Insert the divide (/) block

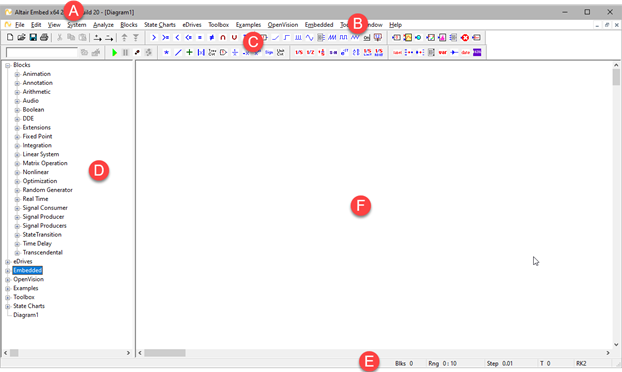pyautogui.click(x=178, y=52)
